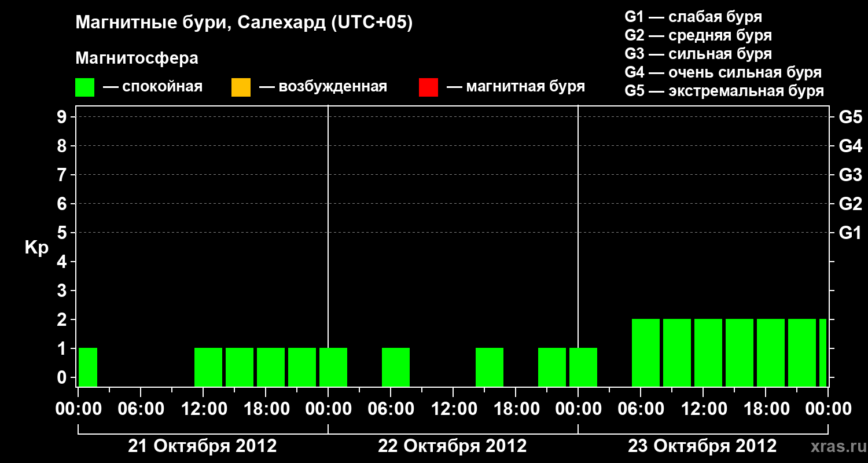
Task: Click the orange 'возбужденная' legend swatch
Action: tap(241, 87)
